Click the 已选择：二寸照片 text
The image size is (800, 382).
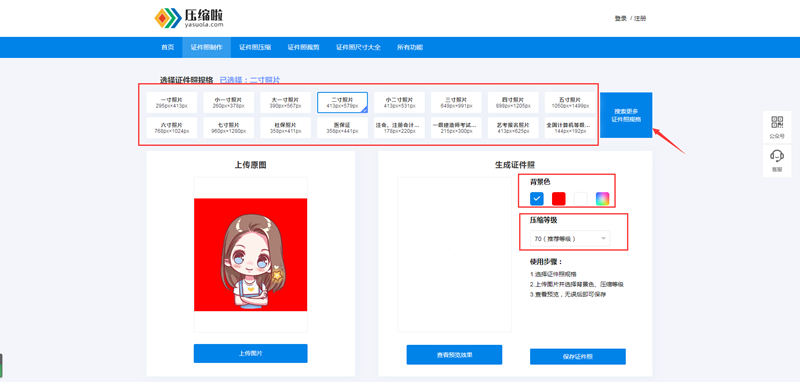[249, 80]
